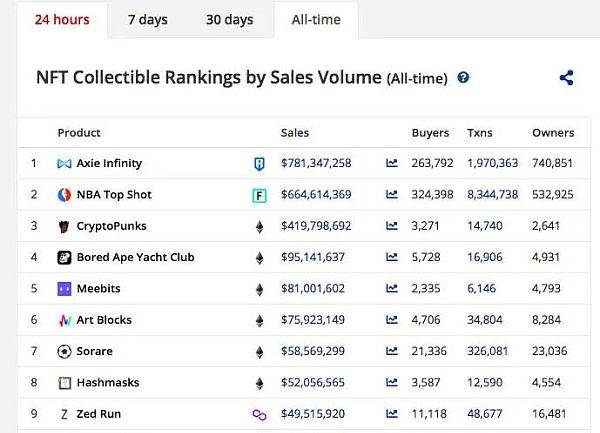Open the help question mark icon
The height and width of the screenshot is (433, 600).
pos(463,78)
